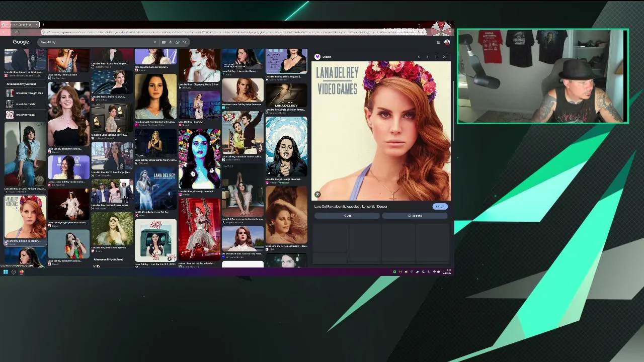Go to next image in preview panel
The width and height of the screenshot is (644, 362).
(x=427, y=57)
